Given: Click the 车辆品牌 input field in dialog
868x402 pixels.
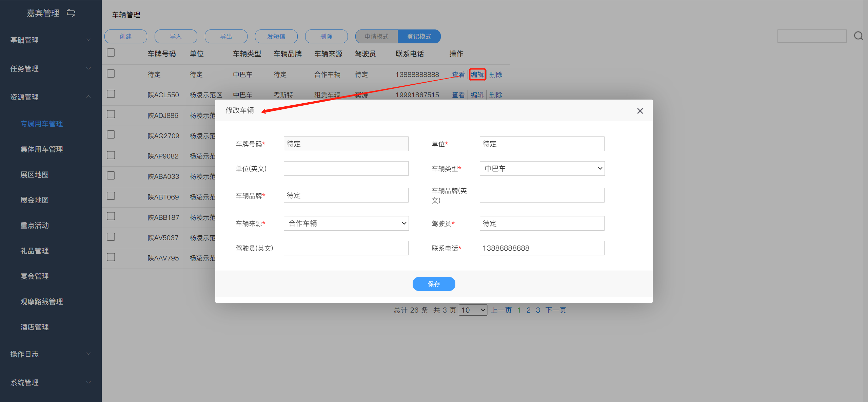Looking at the screenshot, I should (346, 195).
